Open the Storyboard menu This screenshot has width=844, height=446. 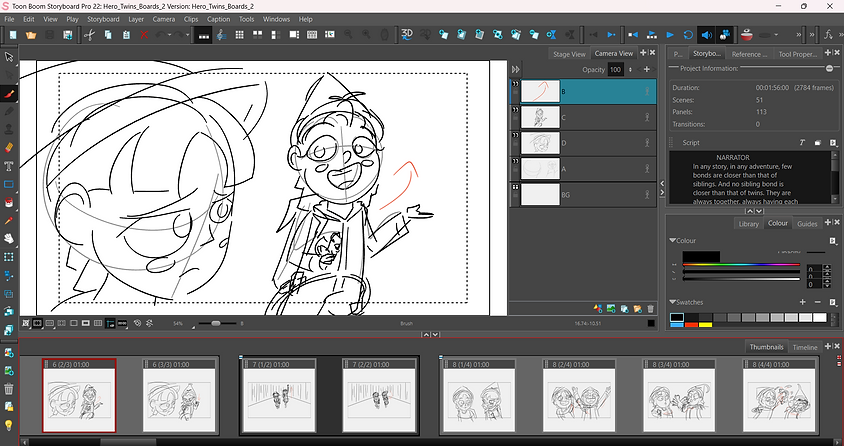tap(103, 19)
